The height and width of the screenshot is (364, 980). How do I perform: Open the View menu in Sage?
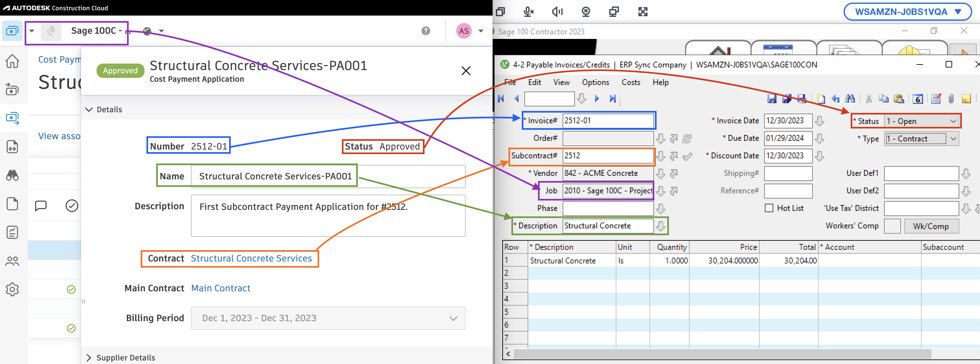click(x=561, y=82)
